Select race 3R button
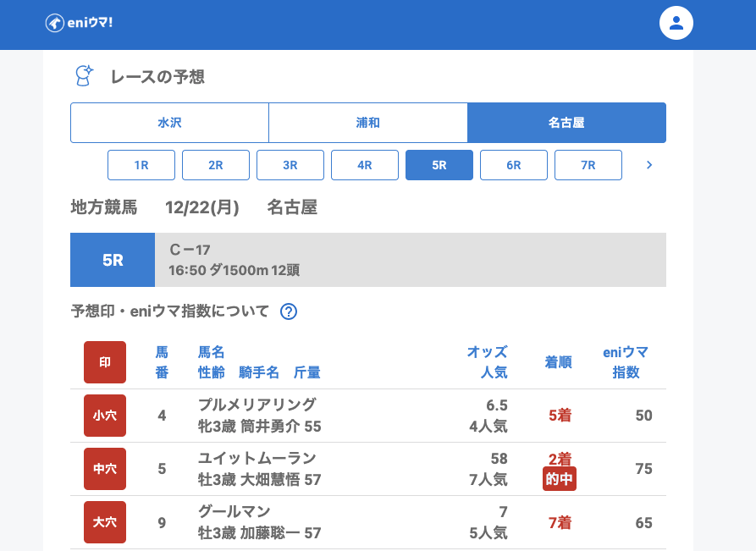This screenshot has width=756, height=551. (290, 165)
